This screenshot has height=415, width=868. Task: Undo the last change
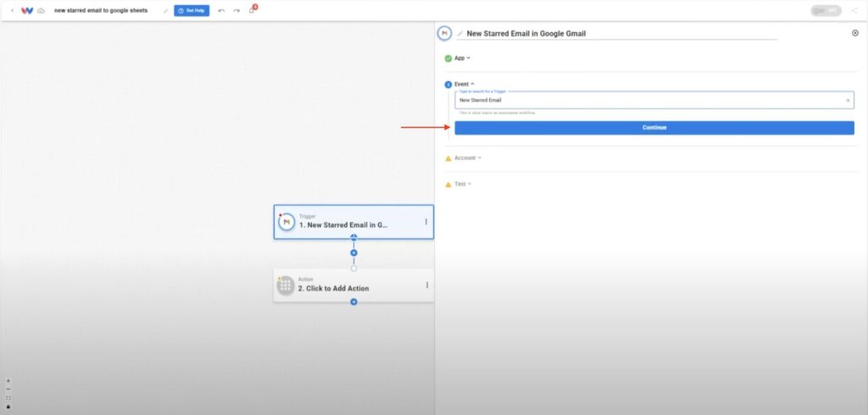click(221, 10)
